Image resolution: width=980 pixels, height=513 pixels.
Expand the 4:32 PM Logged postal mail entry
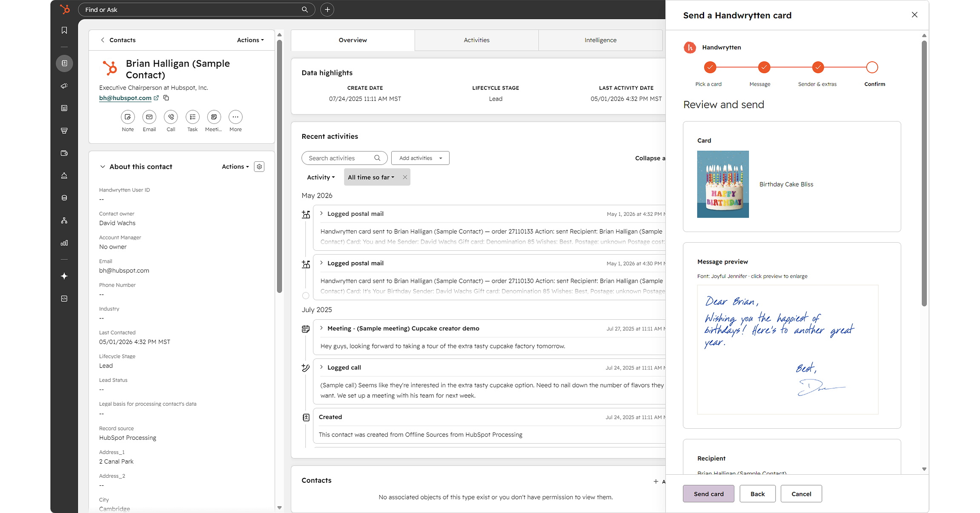tap(321, 213)
